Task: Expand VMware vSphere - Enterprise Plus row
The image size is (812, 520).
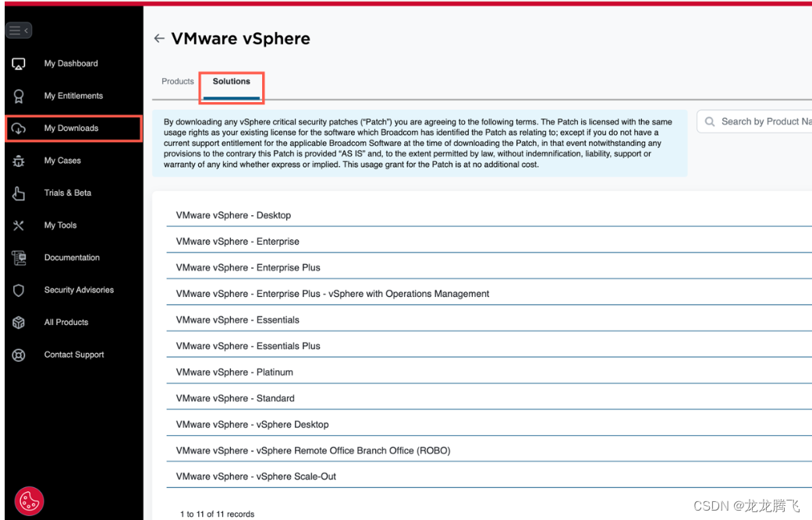Action: 489,267
